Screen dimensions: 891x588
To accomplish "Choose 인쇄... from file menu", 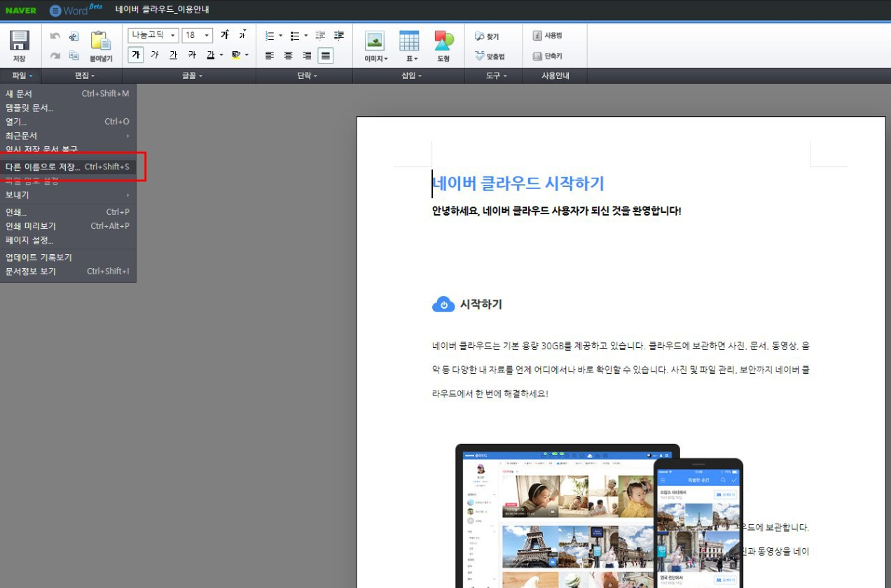I will (68, 212).
